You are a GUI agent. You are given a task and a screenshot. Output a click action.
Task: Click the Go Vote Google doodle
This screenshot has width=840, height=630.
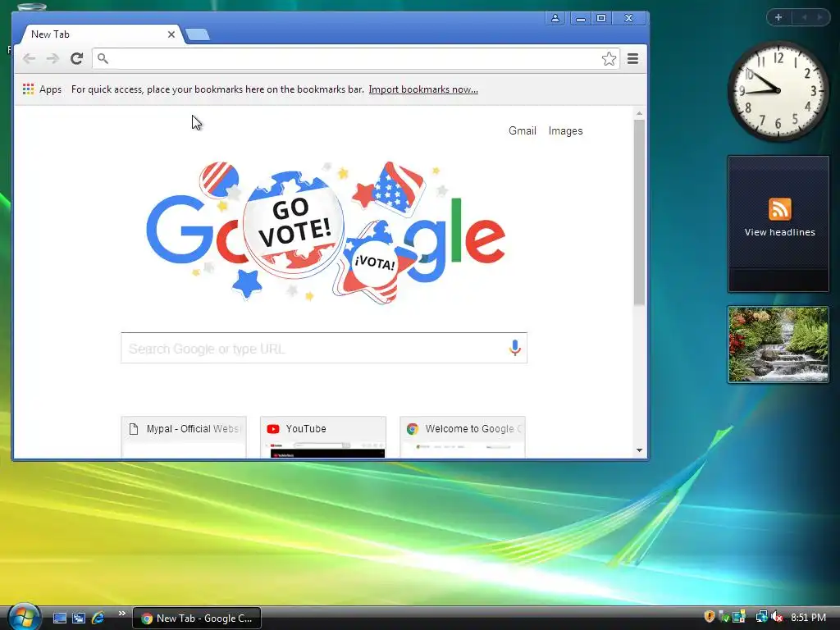pos(326,233)
